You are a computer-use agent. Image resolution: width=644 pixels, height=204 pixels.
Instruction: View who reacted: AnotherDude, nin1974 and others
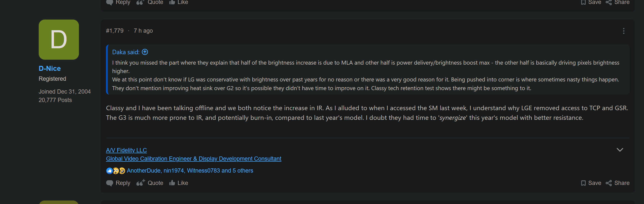click(190, 171)
